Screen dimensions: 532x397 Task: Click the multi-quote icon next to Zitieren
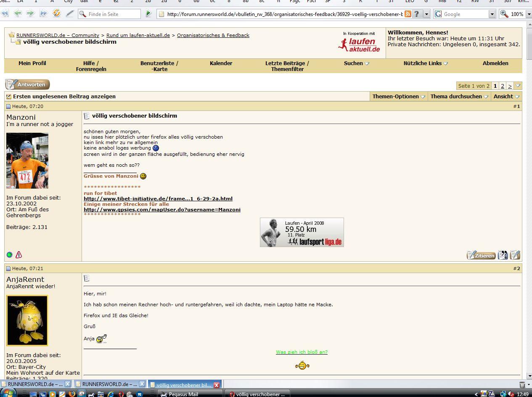point(503,255)
